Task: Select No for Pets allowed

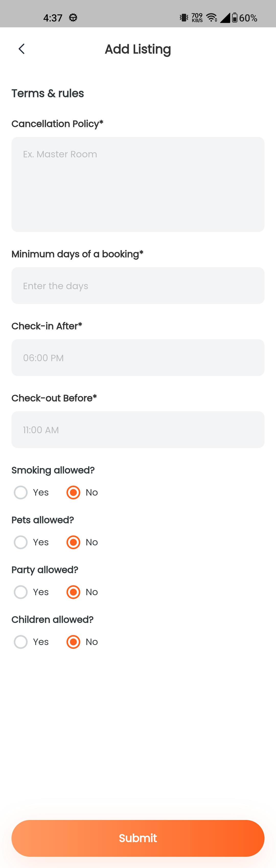Action: click(x=73, y=542)
